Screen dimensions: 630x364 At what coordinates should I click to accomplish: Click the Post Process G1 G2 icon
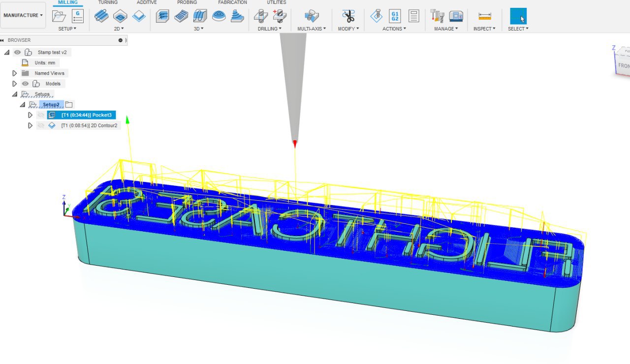click(395, 16)
